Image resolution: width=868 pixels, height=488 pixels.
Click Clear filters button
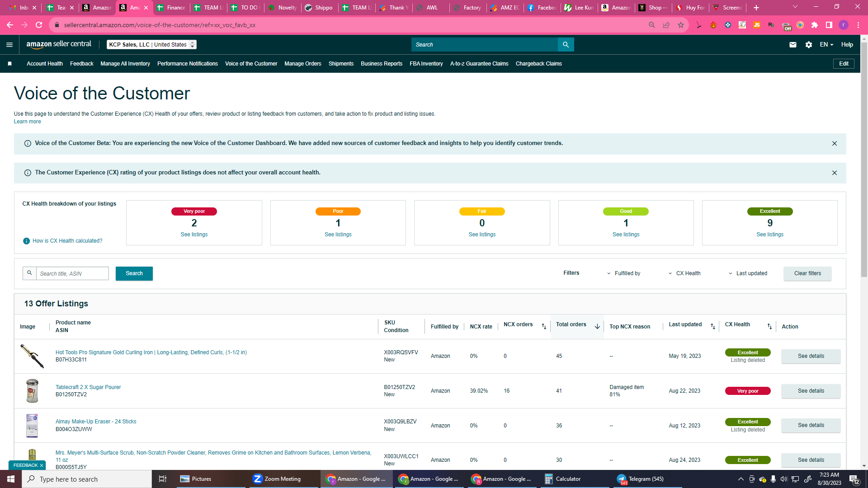pos(807,273)
